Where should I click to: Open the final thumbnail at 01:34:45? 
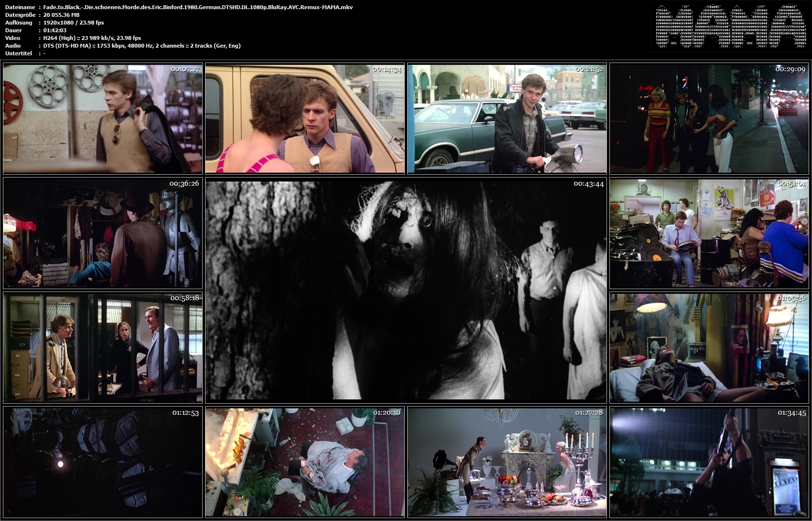[709, 462]
